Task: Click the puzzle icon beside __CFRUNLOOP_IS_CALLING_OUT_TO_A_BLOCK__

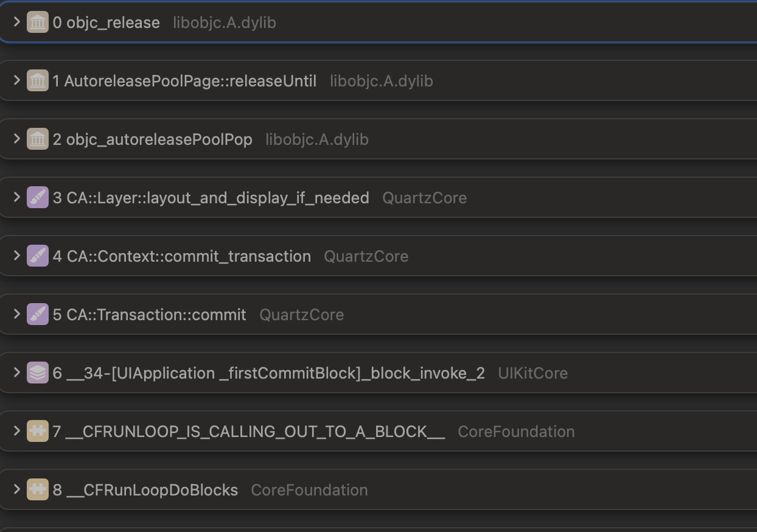Action: [37, 432]
